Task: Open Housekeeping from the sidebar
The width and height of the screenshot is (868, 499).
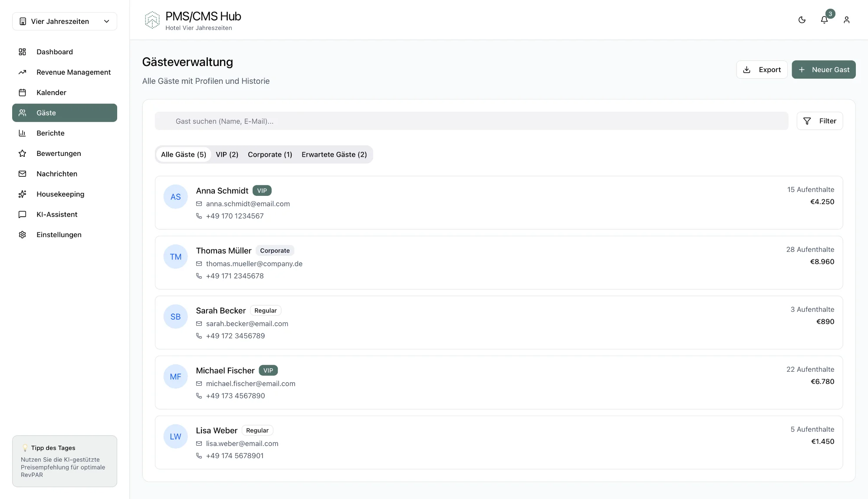Action: [60, 194]
